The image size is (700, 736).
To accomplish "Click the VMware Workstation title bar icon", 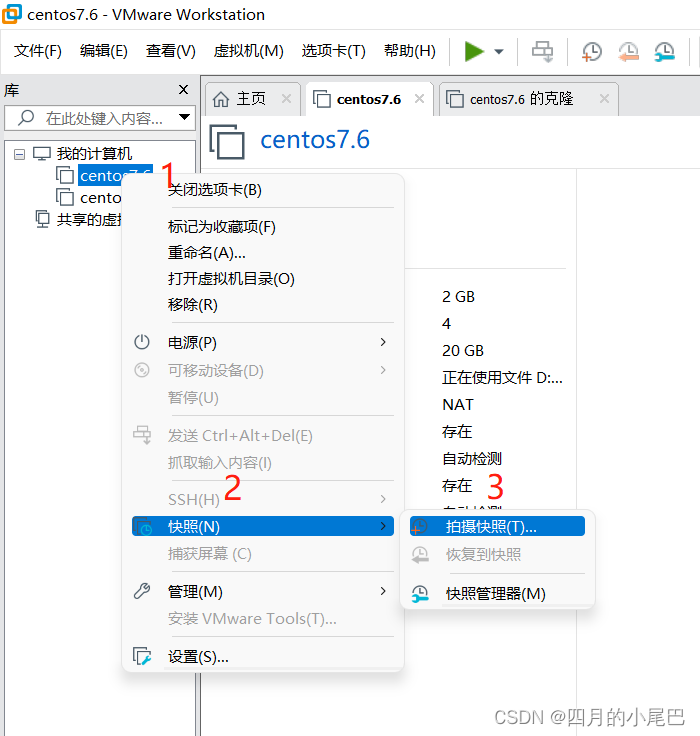I will coord(12,14).
